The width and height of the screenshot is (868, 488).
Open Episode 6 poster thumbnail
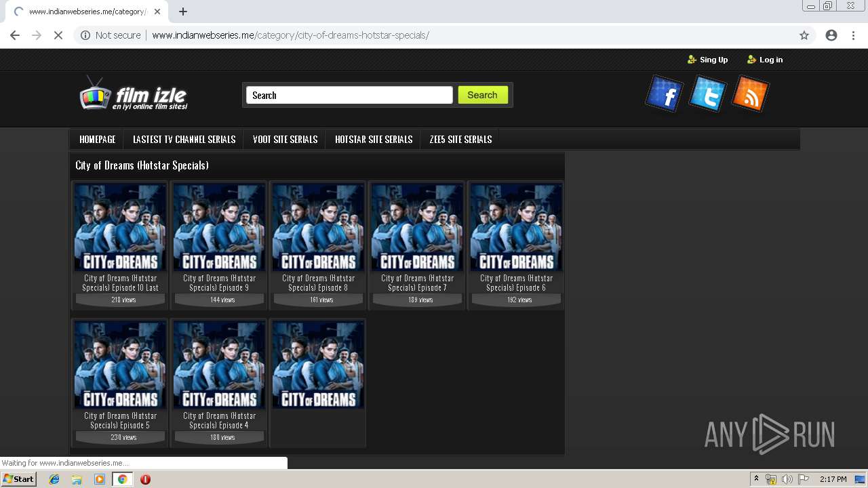(x=516, y=227)
